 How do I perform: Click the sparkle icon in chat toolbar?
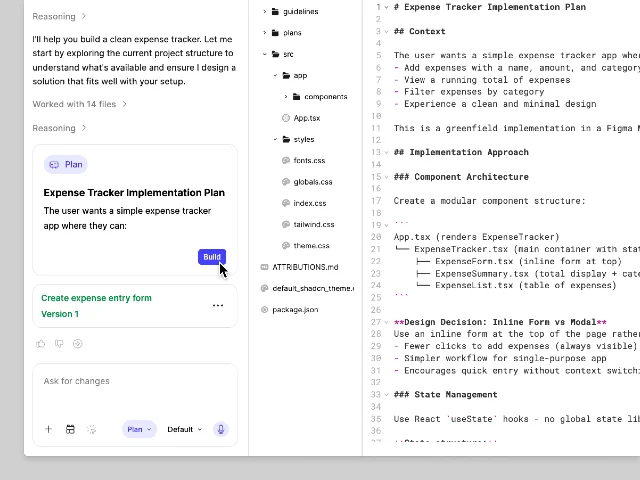point(92,429)
